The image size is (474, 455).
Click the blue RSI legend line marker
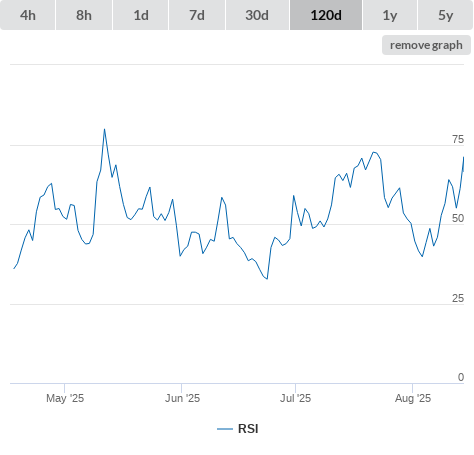click(x=225, y=429)
